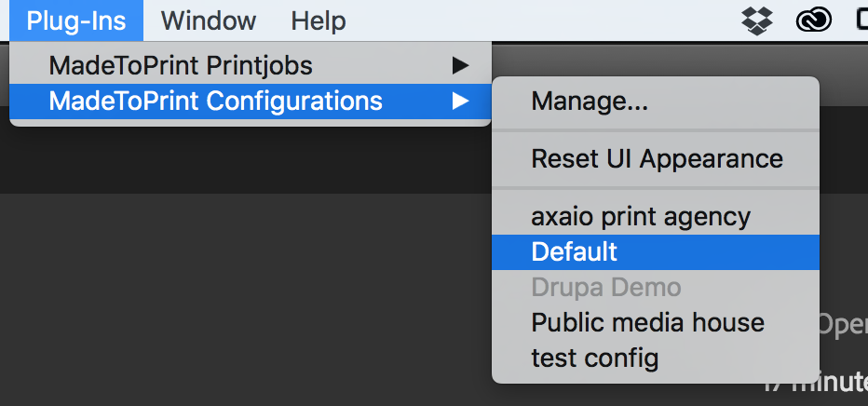The height and width of the screenshot is (406, 868).
Task: Select the MadeToPrint Printjobs menu entry
Action: coord(251,66)
